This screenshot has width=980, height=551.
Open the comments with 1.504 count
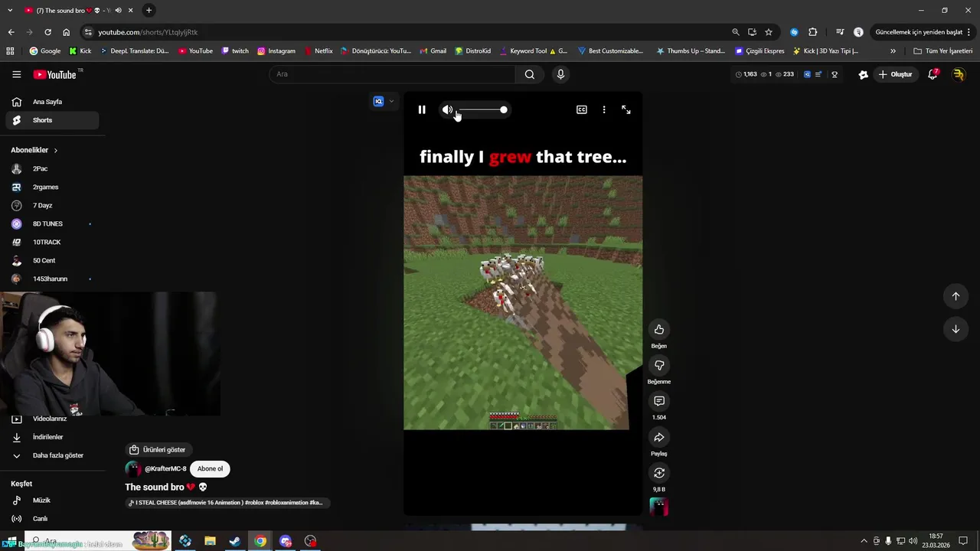[659, 401]
